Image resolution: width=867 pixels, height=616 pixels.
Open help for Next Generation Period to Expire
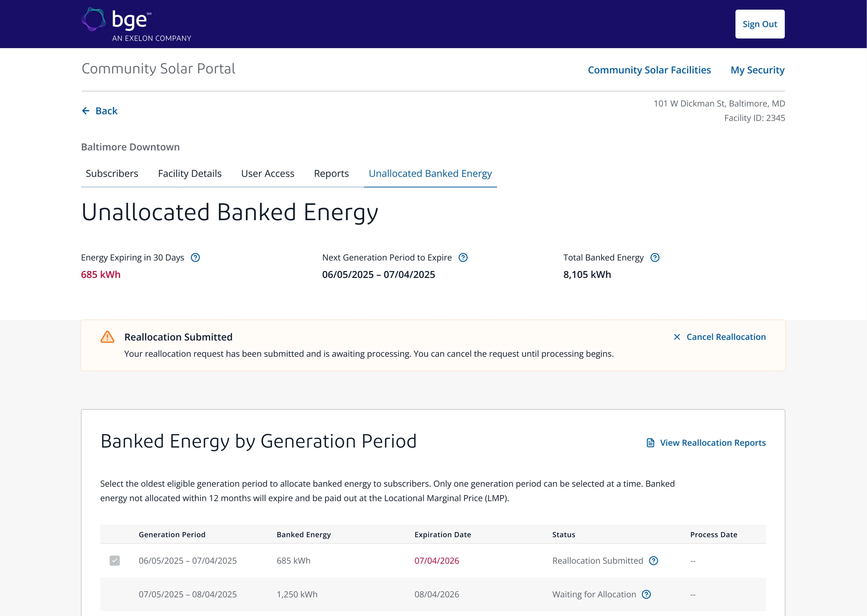pos(463,258)
